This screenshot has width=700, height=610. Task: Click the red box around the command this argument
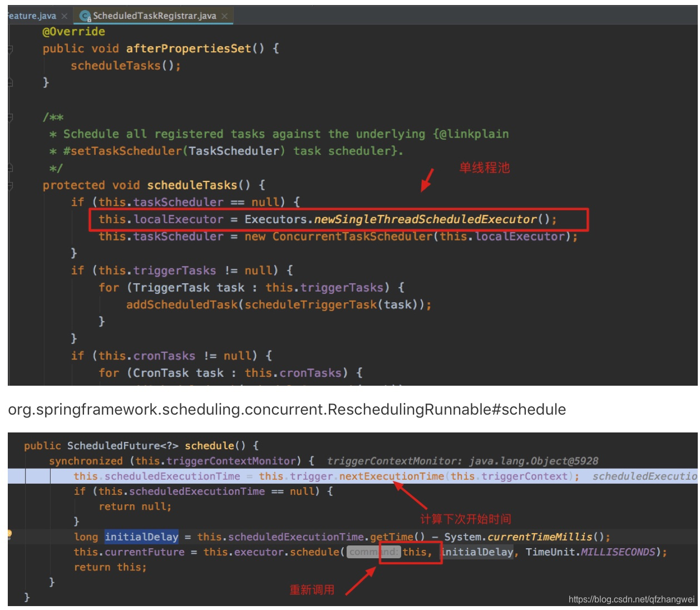(410, 552)
